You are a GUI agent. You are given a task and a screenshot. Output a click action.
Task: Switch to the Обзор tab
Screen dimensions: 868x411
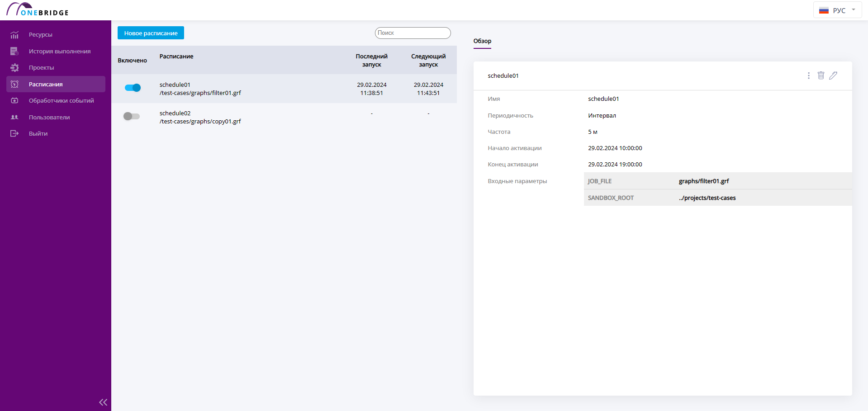tap(482, 41)
